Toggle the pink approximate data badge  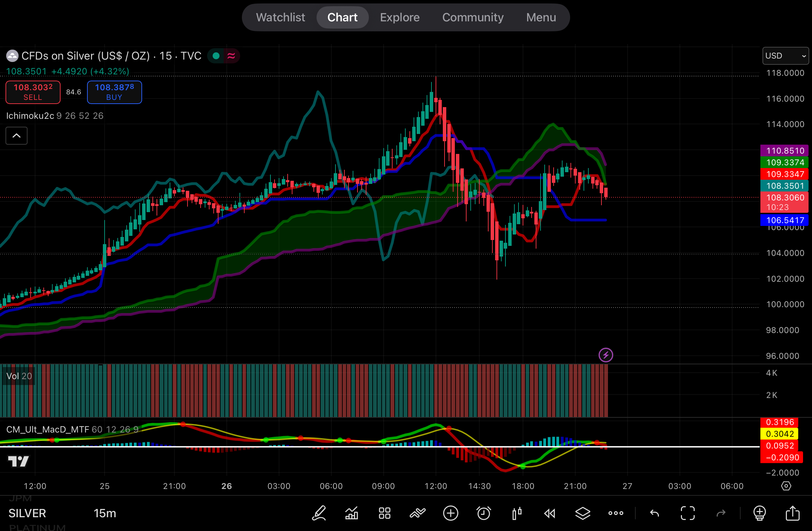tap(231, 56)
